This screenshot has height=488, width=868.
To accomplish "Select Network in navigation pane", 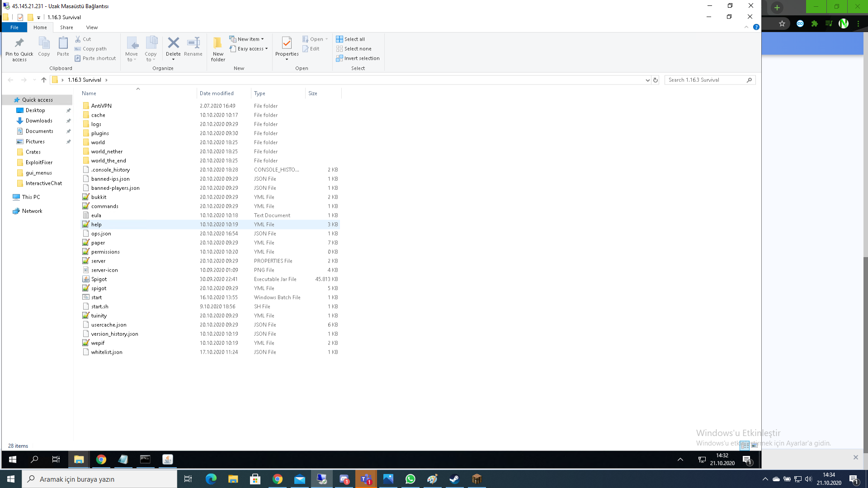I will 32,211.
